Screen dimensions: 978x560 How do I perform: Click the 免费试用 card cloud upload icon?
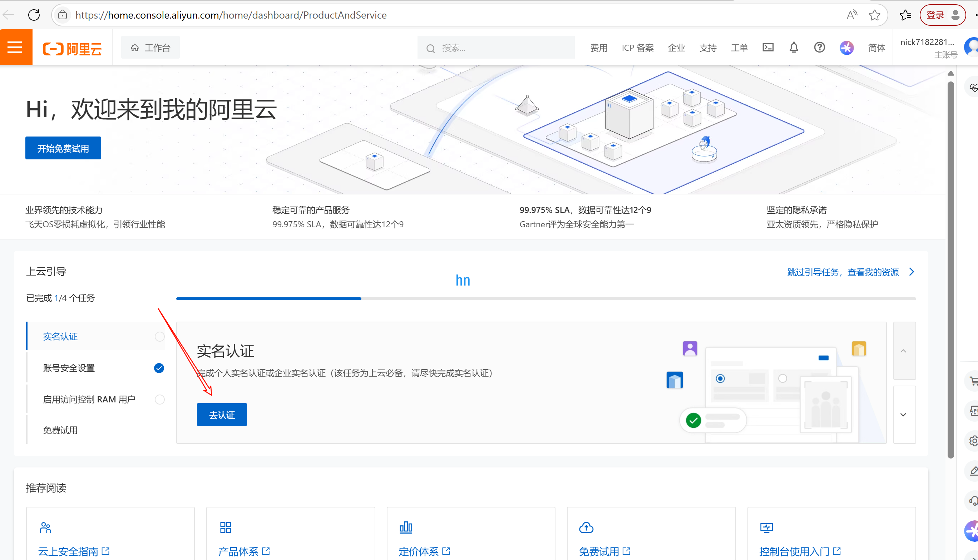coord(586,527)
